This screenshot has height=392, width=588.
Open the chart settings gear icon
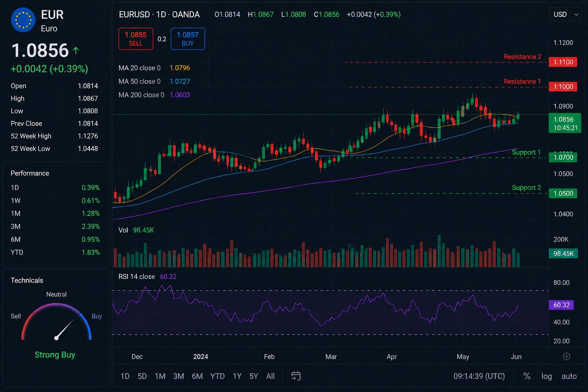[x=567, y=356]
